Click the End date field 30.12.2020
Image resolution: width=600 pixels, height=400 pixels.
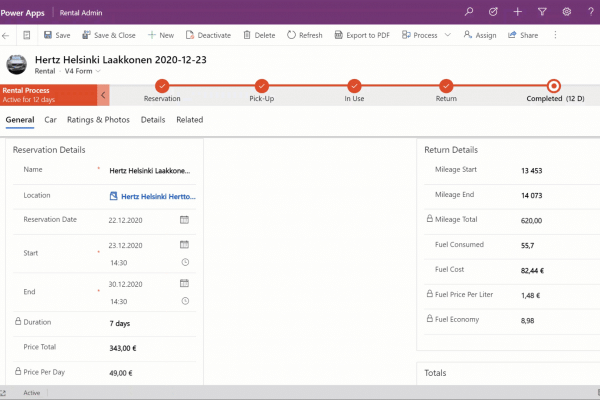pyautogui.click(x=126, y=284)
